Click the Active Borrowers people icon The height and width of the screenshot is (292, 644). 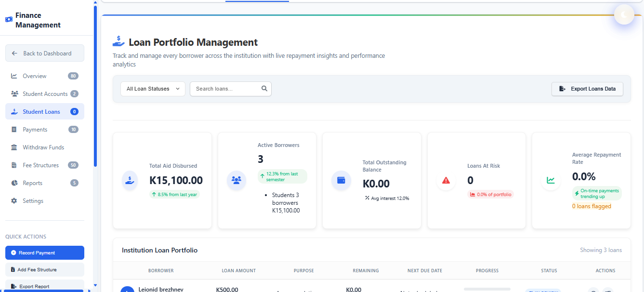point(236,180)
